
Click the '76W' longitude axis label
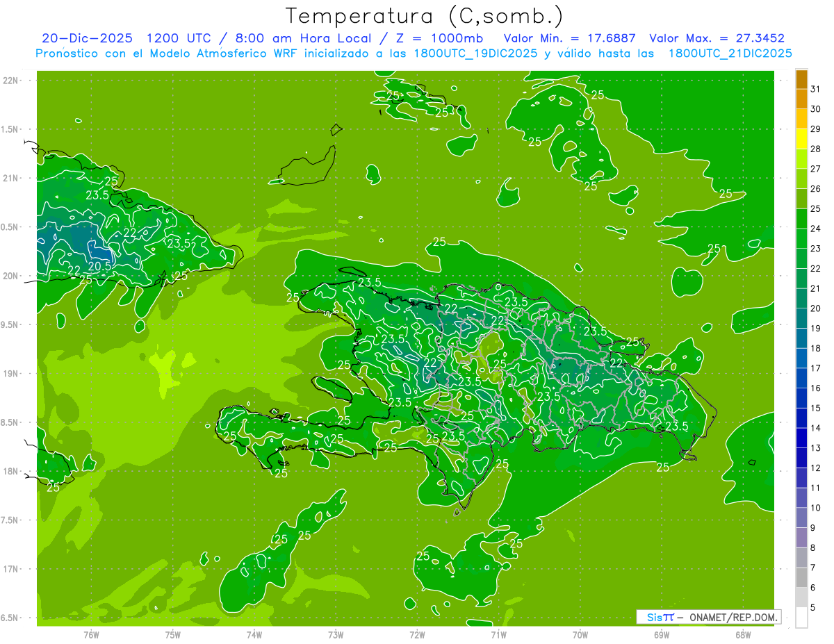(91, 634)
